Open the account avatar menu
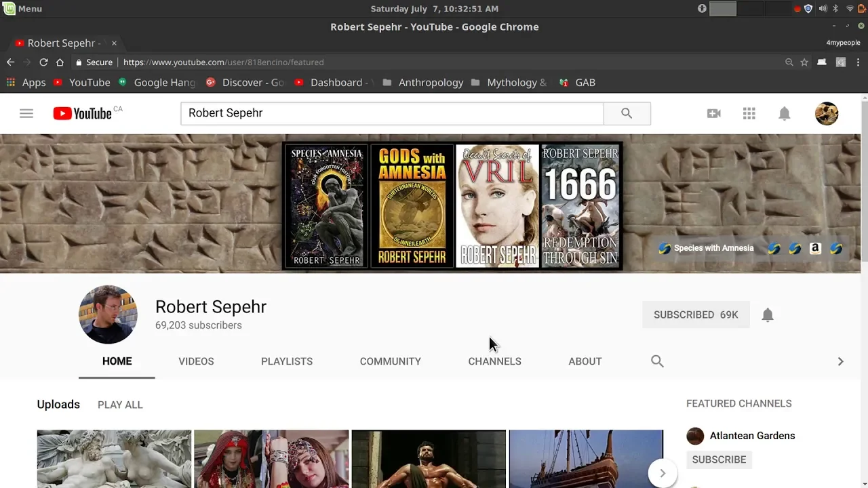868x488 pixels. coord(826,113)
